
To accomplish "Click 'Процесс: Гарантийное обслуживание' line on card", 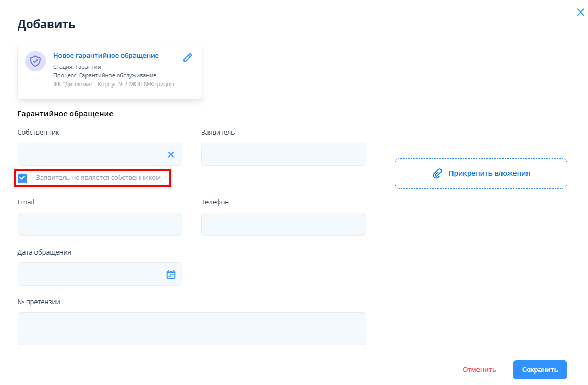I will (104, 75).
